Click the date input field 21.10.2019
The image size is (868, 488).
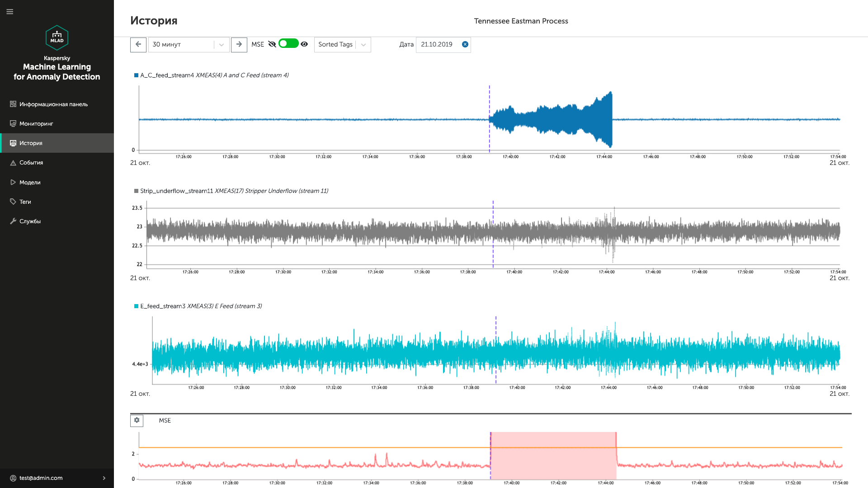[x=437, y=44]
